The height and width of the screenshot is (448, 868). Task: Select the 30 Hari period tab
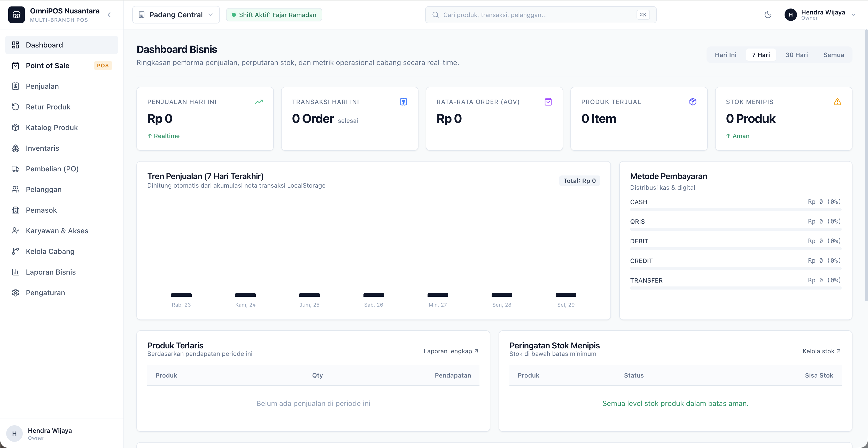[796, 55]
